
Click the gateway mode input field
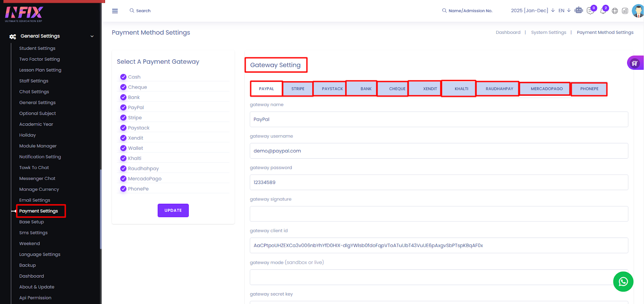[439, 277]
